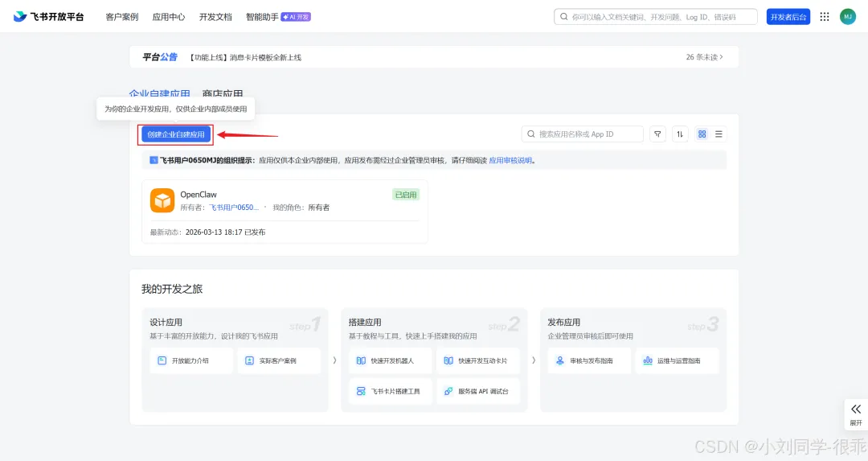The width and height of the screenshot is (868, 461).
Task: Switch to list view
Action: click(x=719, y=134)
